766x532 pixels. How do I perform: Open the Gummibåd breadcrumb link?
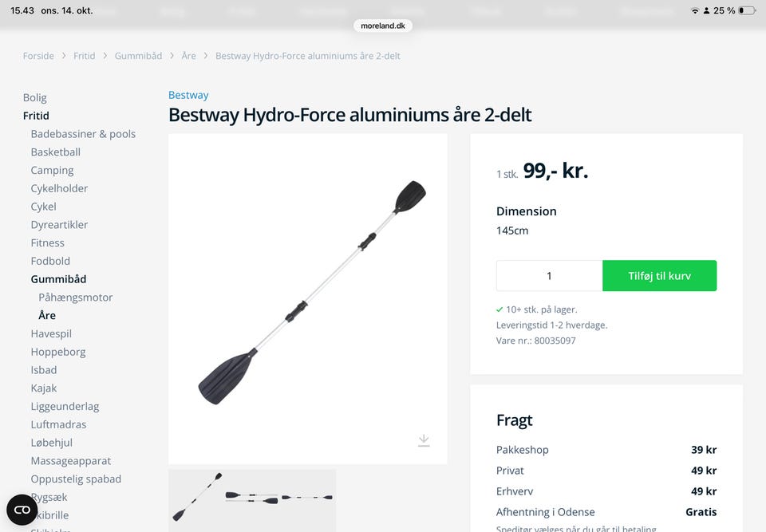[138, 56]
